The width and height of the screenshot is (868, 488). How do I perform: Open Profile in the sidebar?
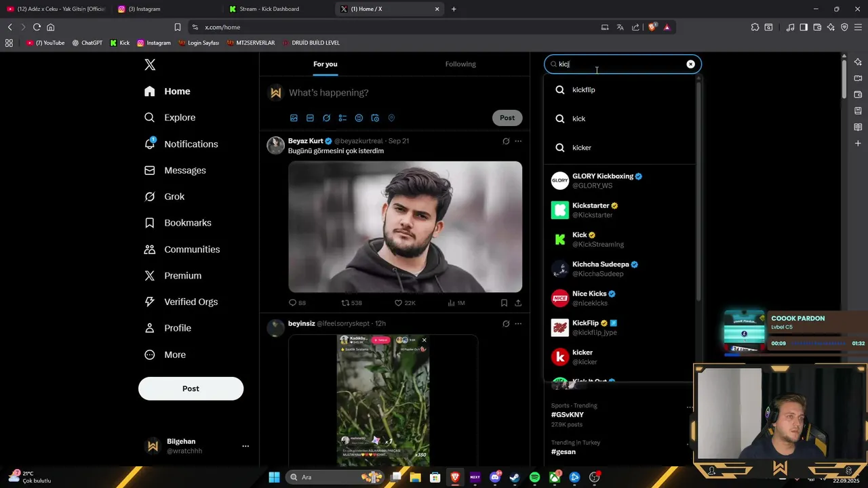click(167, 328)
